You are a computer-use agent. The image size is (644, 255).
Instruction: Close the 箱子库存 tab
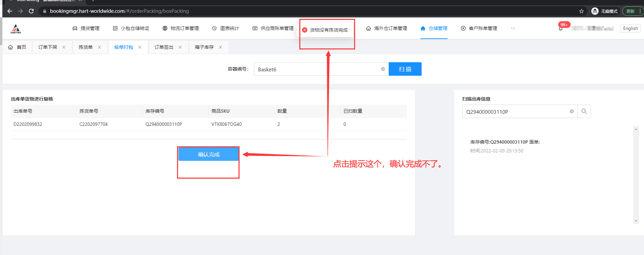click(x=220, y=47)
